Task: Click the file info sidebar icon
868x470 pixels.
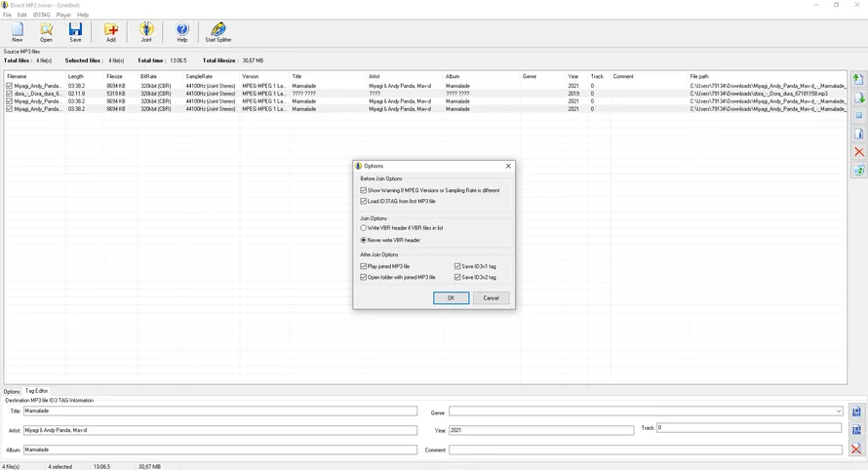Action: (x=859, y=134)
